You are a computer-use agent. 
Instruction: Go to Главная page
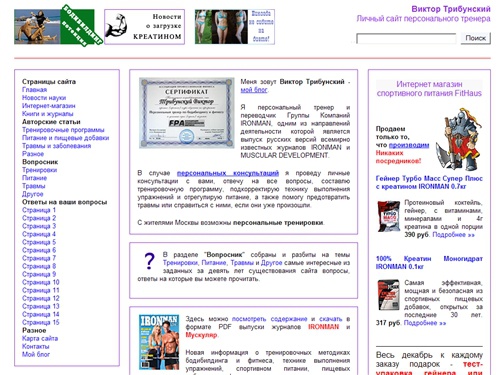click(34, 90)
